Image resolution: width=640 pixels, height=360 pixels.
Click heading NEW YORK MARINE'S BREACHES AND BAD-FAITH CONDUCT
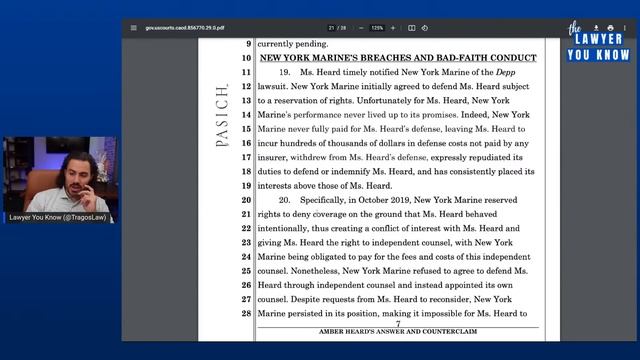pyautogui.click(x=398, y=58)
